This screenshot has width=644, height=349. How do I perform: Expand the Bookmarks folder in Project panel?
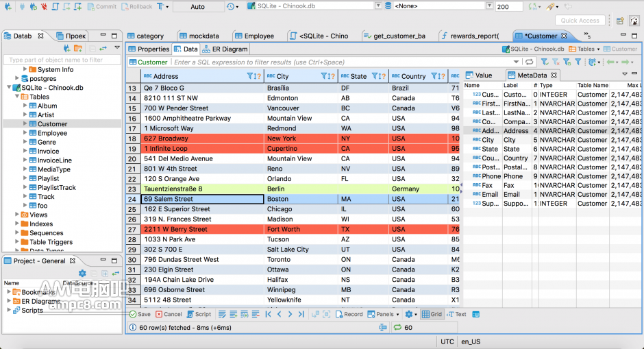9,291
